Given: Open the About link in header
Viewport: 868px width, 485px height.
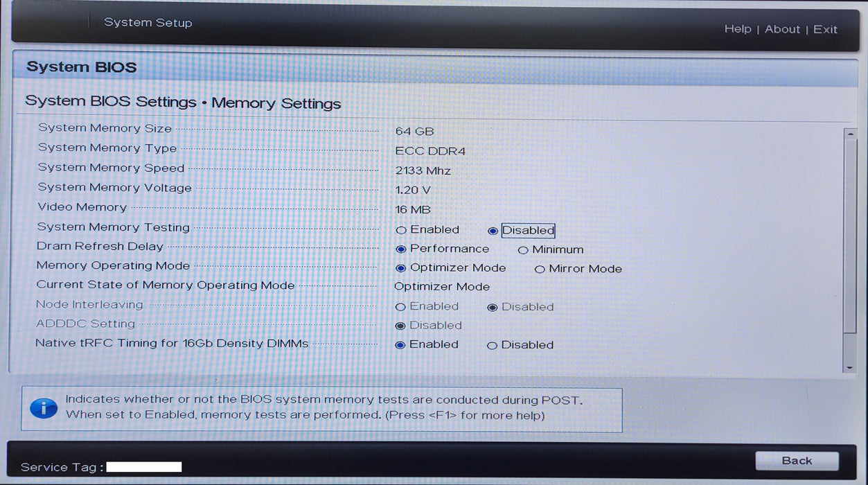Looking at the screenshot, I should [783, 29].
